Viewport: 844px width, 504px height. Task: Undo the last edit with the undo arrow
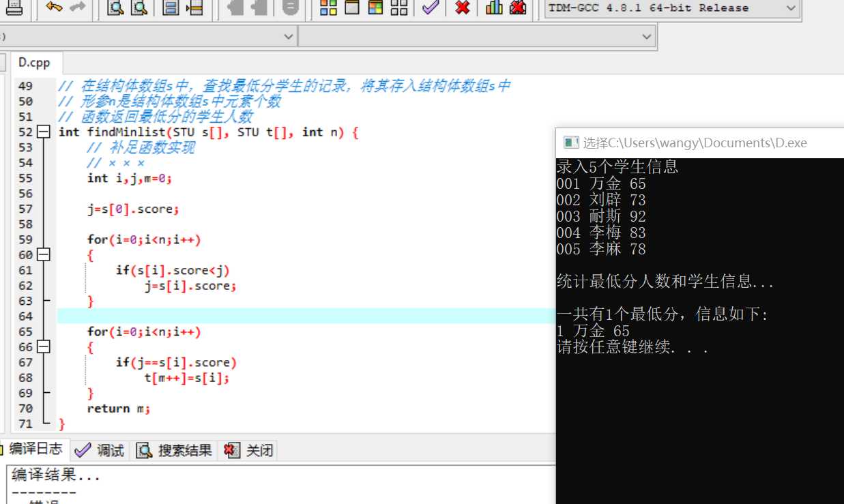55,8
